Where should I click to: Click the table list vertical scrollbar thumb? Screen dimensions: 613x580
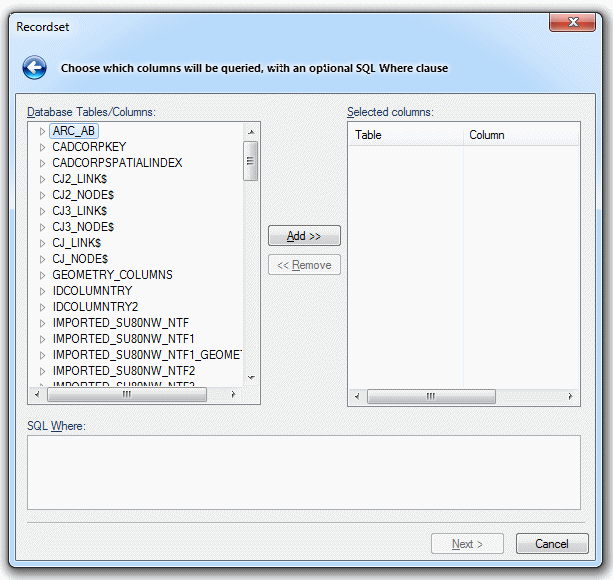[250, 161]
